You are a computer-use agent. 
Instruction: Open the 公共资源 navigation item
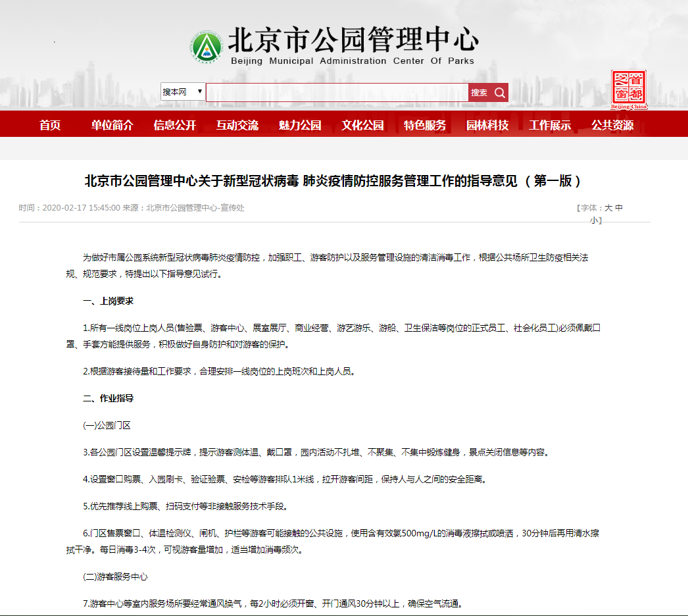tap(612, 125)
